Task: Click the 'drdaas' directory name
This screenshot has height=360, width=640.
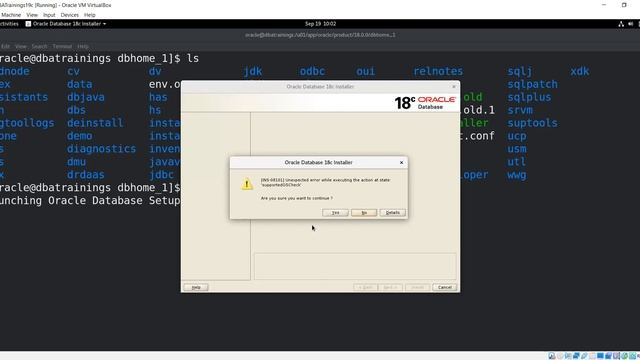Action: 86,175
